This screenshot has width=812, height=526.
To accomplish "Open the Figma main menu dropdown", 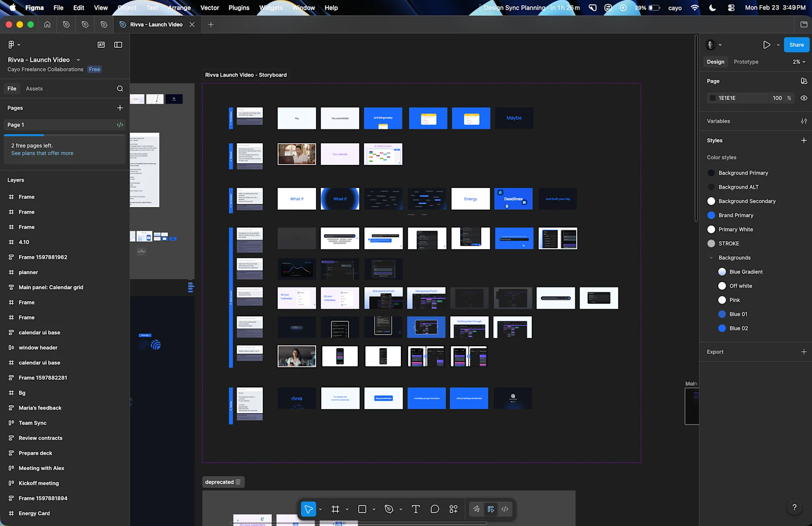I will [x=14, y=45].
